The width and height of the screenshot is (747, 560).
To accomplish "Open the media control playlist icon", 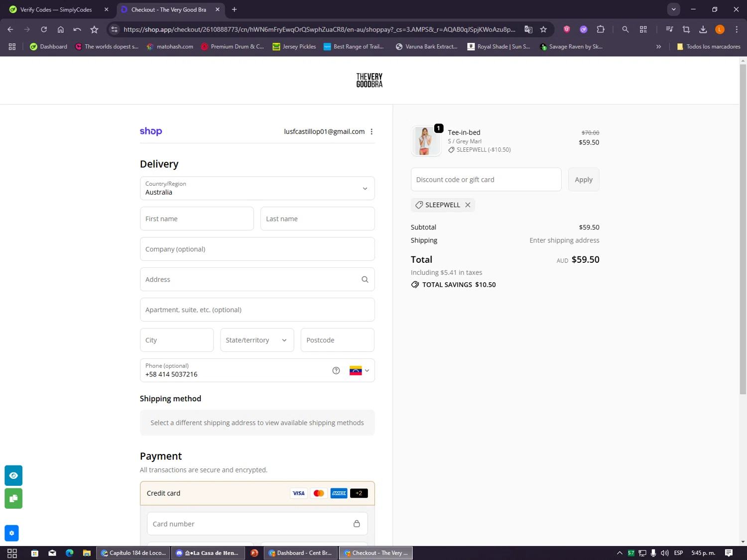I will pos(669,29).
